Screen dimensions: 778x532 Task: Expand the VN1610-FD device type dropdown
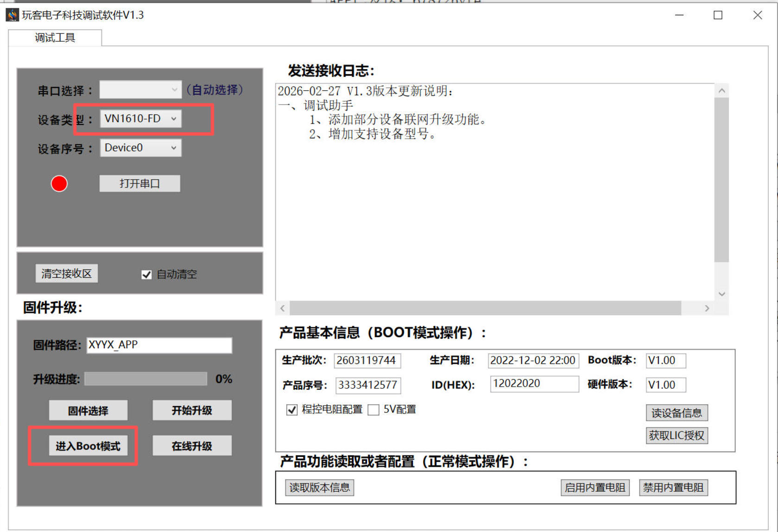[140, 119]
